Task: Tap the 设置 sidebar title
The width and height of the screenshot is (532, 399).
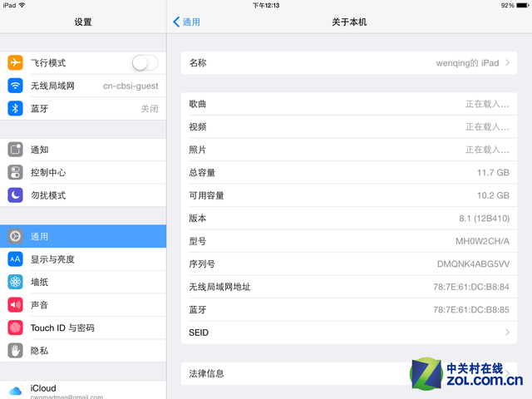Action: tap(83, 22)
